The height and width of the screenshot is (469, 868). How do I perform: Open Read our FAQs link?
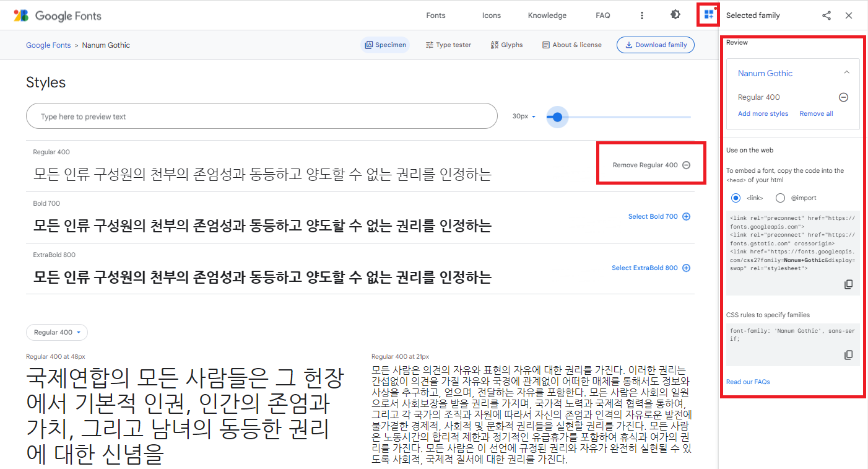[x=748, y=382]
